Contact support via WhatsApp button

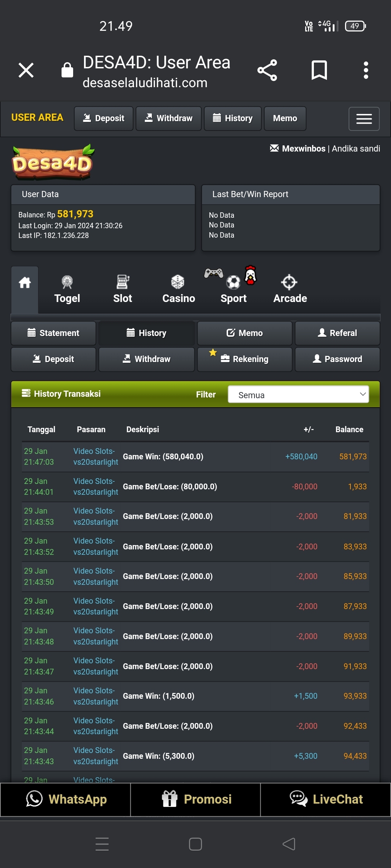tap(66, 799)
